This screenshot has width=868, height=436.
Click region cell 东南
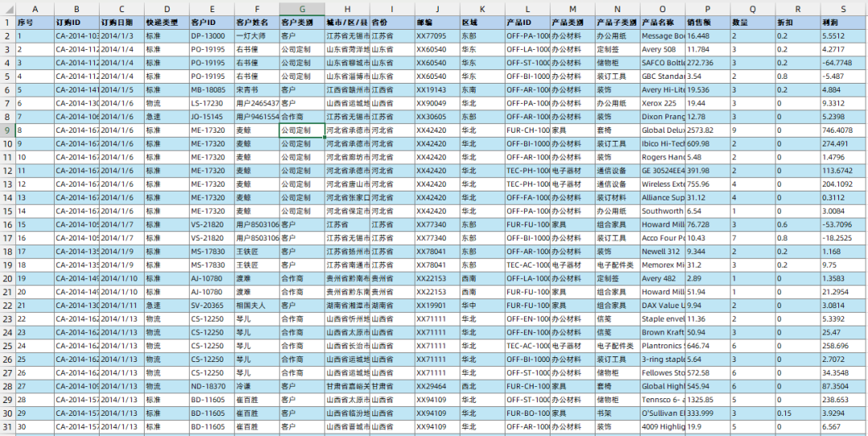point(482,90)
